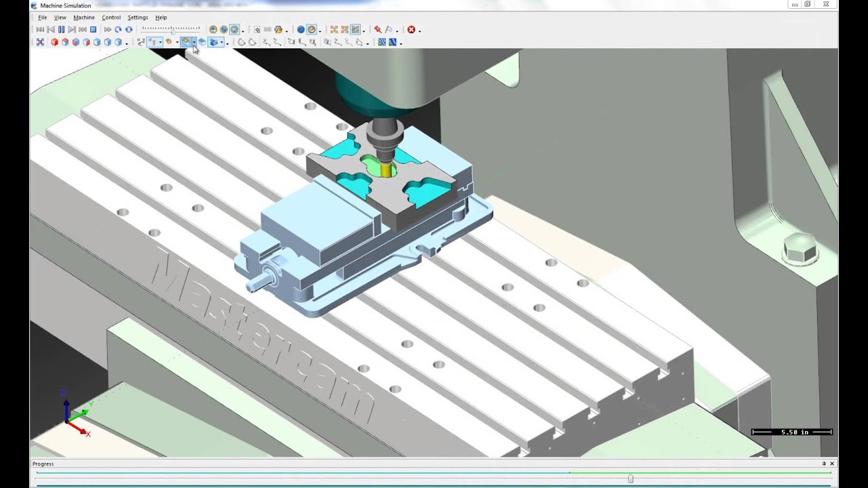Open dropdown arrow beside red X icon
The width and height of the screenshot is (868, 488).
[420, 31]
